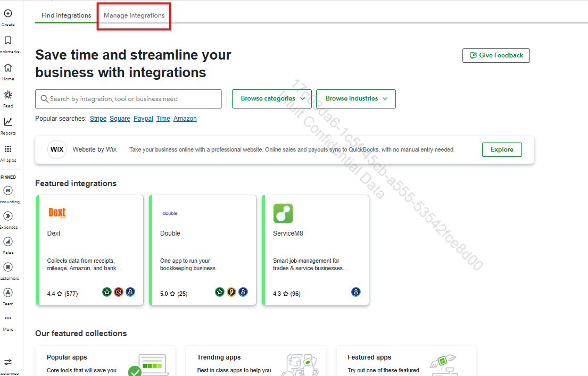Click ServiceM8 rating 4.3 (96)

[287, 294]
